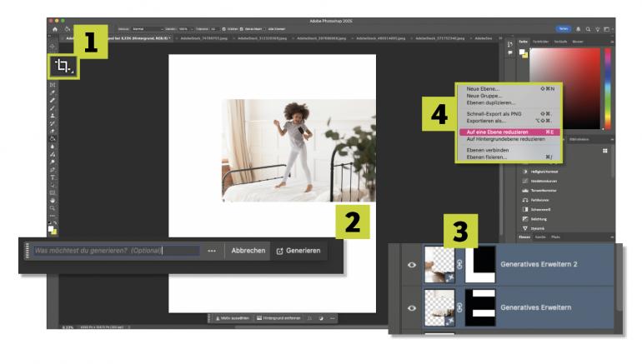Open the notifications bell
Viewport: 642px width, 364px height.
[578, 29]
